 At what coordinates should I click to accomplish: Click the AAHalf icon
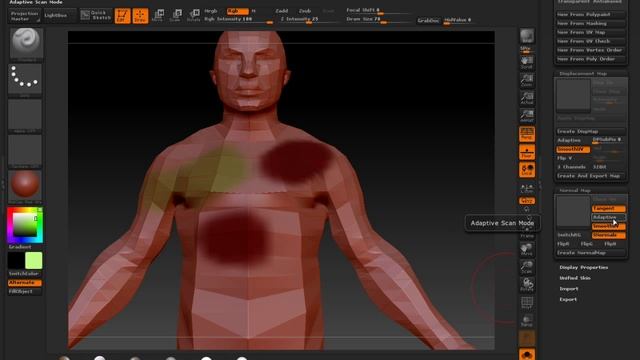pos(527,116)
